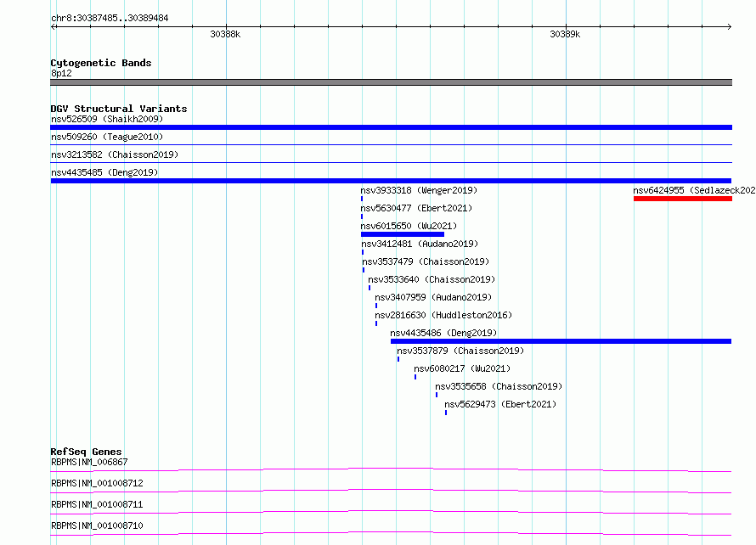Viewport: 756px width, 545px height.
Task: Select the nsv2816630 (Huddleston2016) label
Action: [443, 315]
